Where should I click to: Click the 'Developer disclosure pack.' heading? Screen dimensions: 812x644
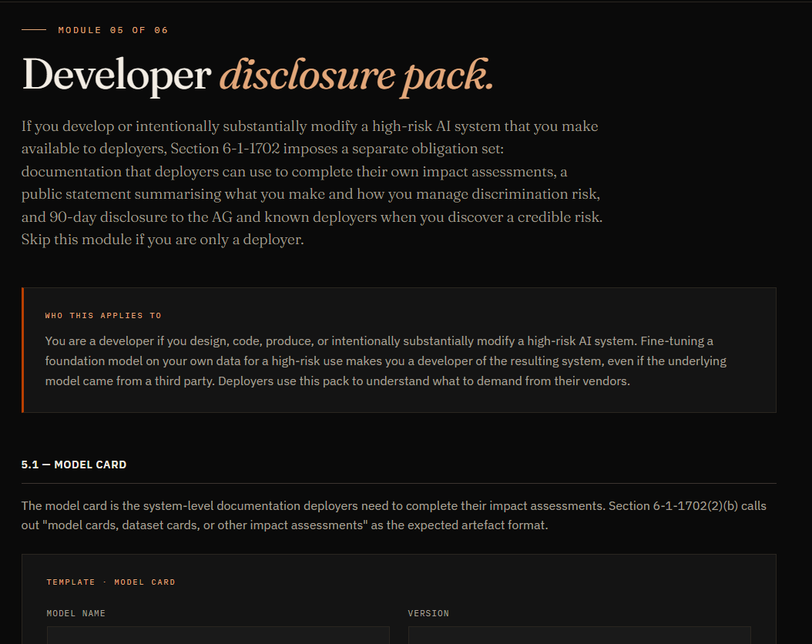(x=257, y=76)
